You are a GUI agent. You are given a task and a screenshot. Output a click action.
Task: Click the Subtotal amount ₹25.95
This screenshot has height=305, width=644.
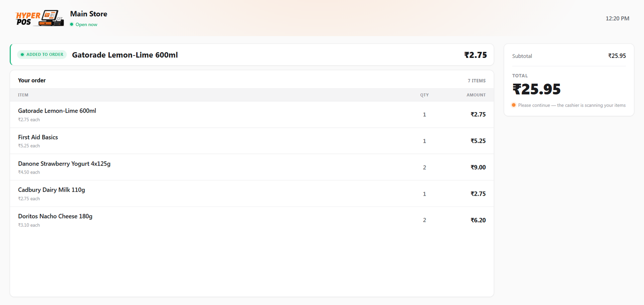(617, 56)
